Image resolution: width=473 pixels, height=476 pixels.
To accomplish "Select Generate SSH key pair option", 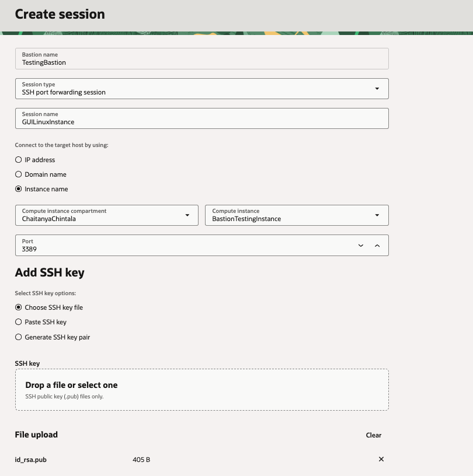I will pyautogui.click(x=19, y=337).
